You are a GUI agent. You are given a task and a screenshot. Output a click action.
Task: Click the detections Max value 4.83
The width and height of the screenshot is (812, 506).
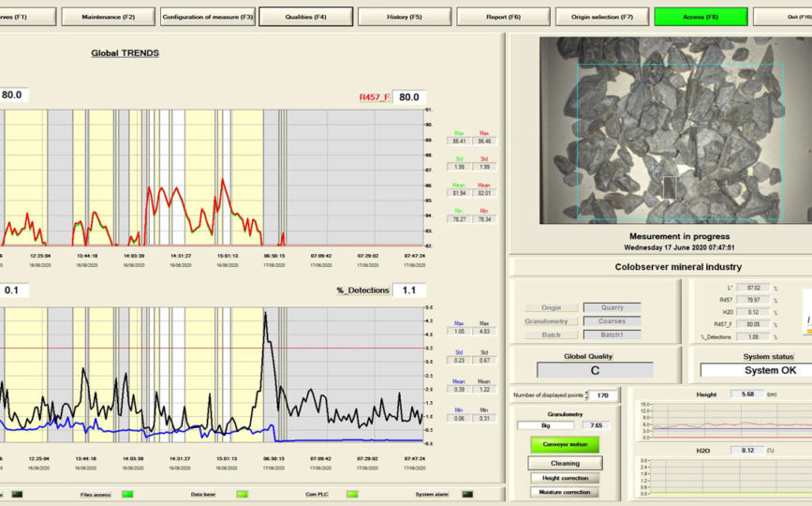484,331
